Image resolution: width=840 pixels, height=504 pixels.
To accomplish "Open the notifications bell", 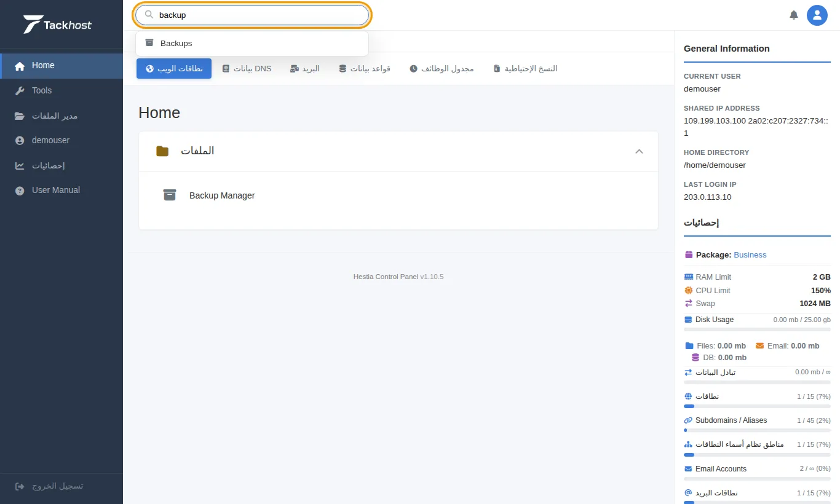I will point(794,15).
